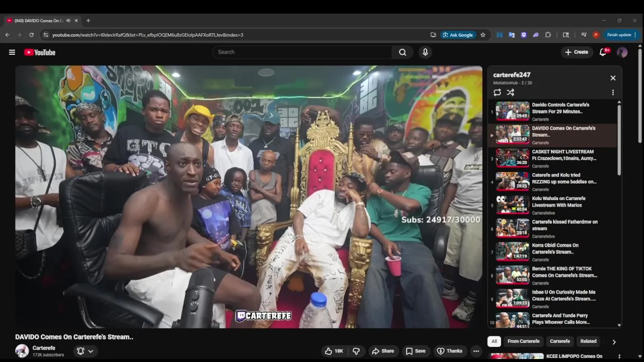Click Finish update in Chrome
Viewport: 644px width, 362px height.
619,35
